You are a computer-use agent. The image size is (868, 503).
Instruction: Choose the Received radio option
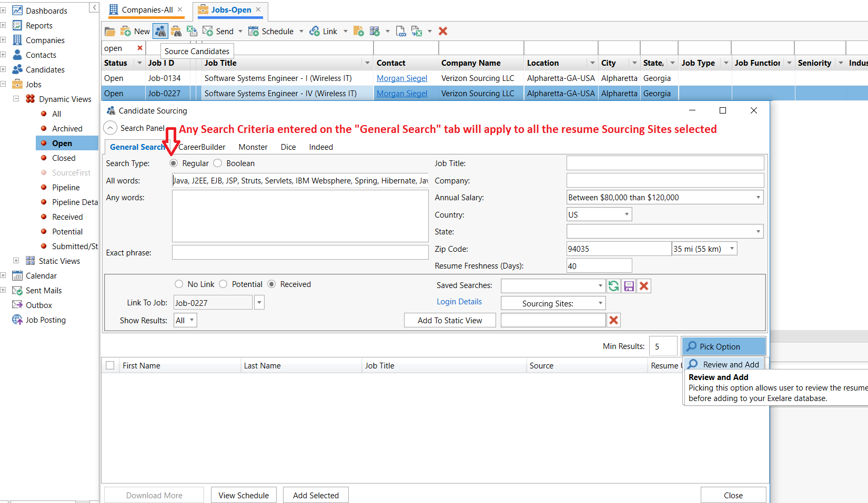point(271,284)
